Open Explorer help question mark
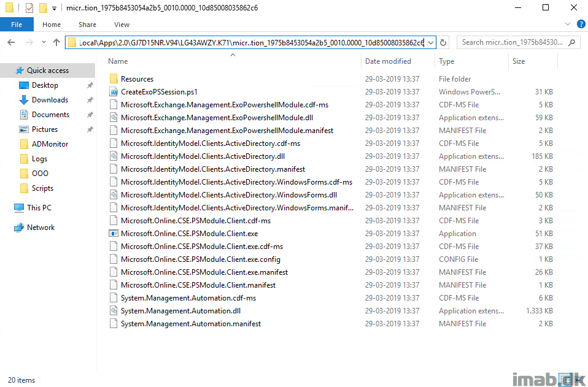Image resolution: width=588 pixels, height=387 pixels. point(581,25)
